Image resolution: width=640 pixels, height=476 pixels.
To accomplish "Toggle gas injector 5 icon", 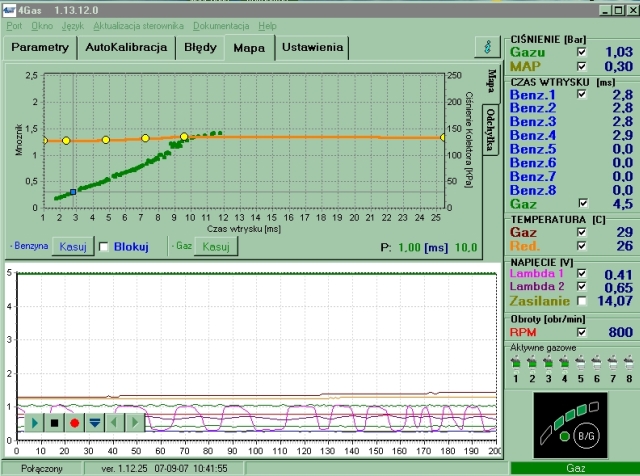I will pos(580,363).
